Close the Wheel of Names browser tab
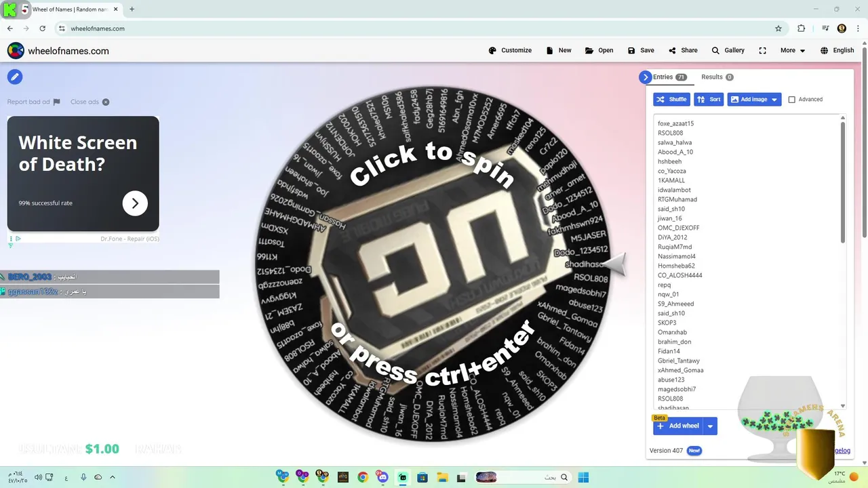Image resolution: width=868 pixels, height=488 pixels. click(x=117, y=9)
